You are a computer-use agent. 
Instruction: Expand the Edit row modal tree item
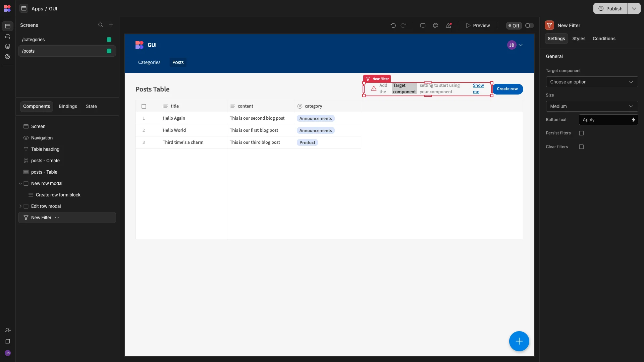(x=20, y=206)
